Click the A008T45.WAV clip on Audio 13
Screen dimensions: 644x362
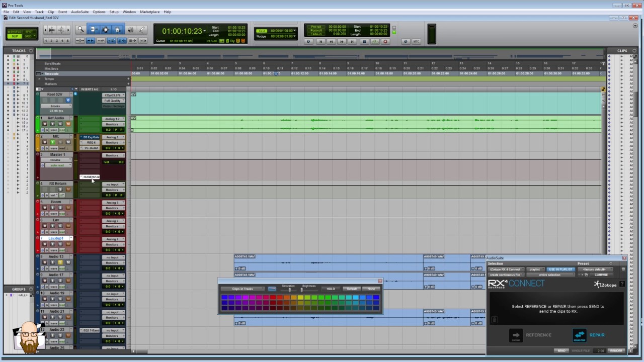pyautogui.click(x=330, y=262)
